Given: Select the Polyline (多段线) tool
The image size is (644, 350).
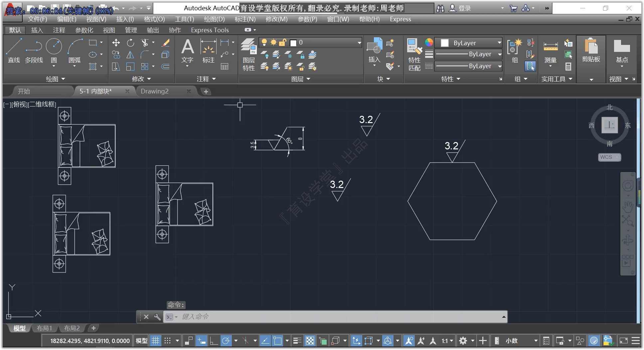Looking at the screenshot, I should (x=34, y=51).
